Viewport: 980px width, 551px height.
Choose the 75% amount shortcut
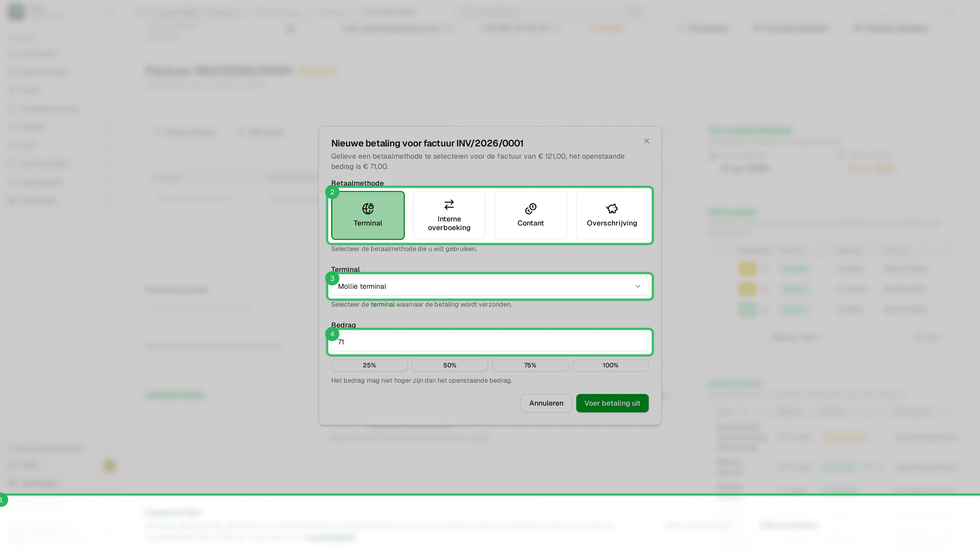tap(530, 366)
